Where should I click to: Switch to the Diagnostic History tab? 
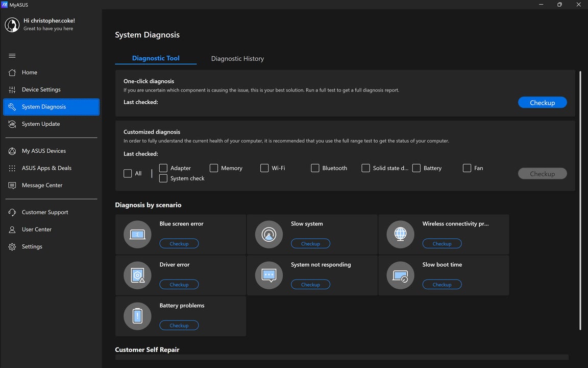pos(237,59)
